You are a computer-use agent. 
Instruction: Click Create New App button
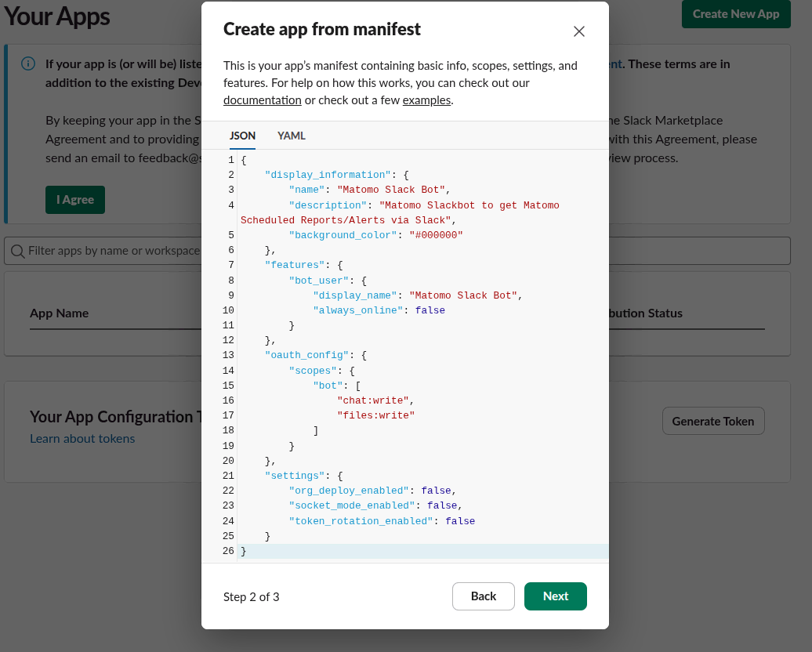[735, 14]
